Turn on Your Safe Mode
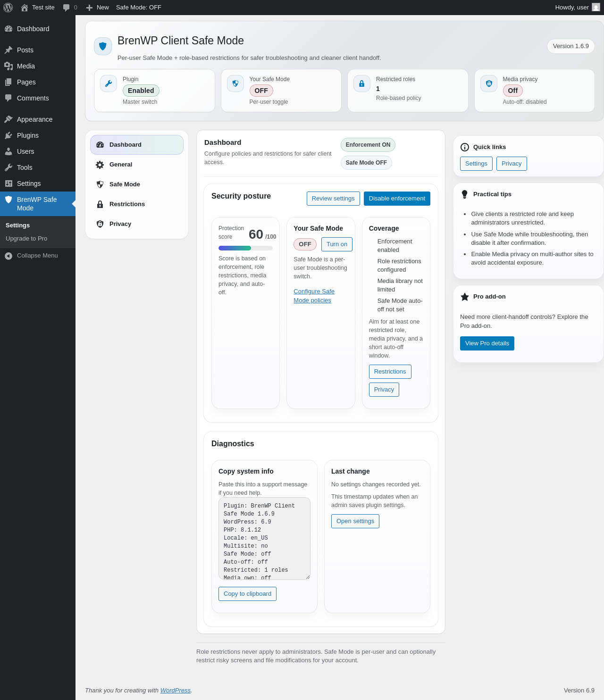604x700 pixels. pos(337,244)
